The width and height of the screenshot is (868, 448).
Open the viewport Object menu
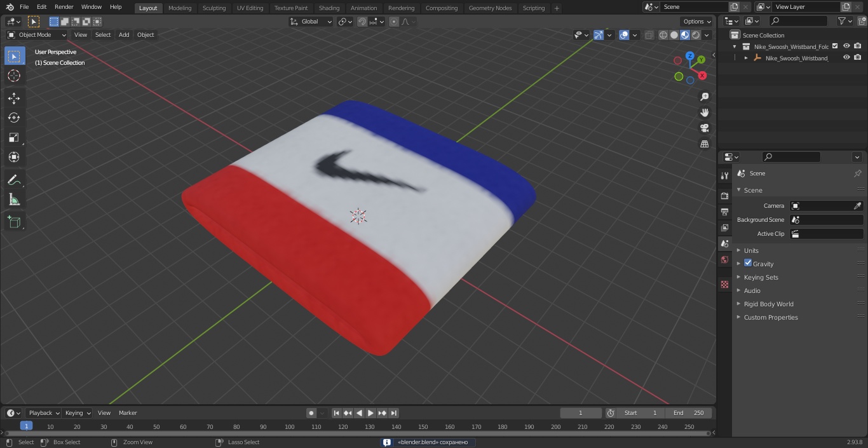pyautogui.click(x=146, y=35)
